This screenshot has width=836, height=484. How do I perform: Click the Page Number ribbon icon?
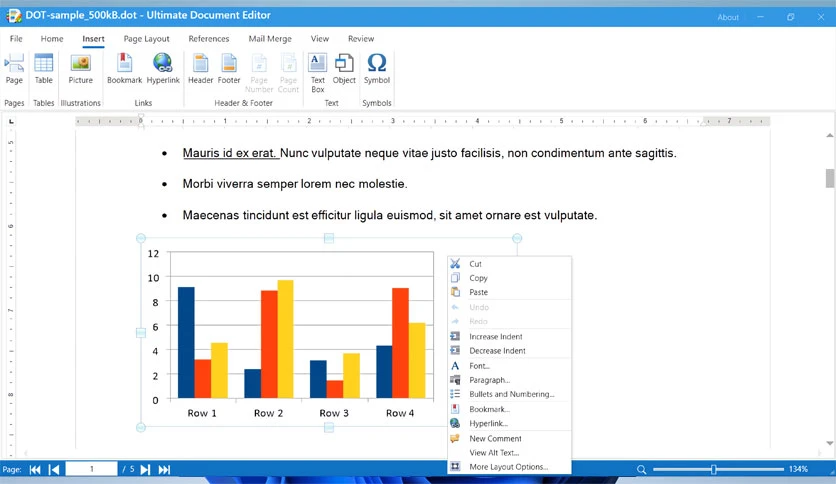pos(259,73)
